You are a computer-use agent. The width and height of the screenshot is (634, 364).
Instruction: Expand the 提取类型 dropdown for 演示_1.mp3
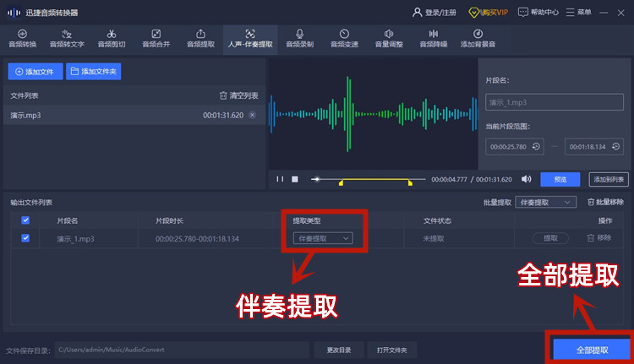323,238
